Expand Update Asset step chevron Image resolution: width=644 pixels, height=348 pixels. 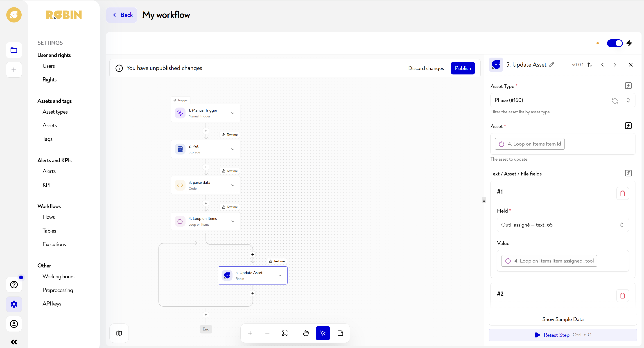pyautogui.click(x=280, y=275)
